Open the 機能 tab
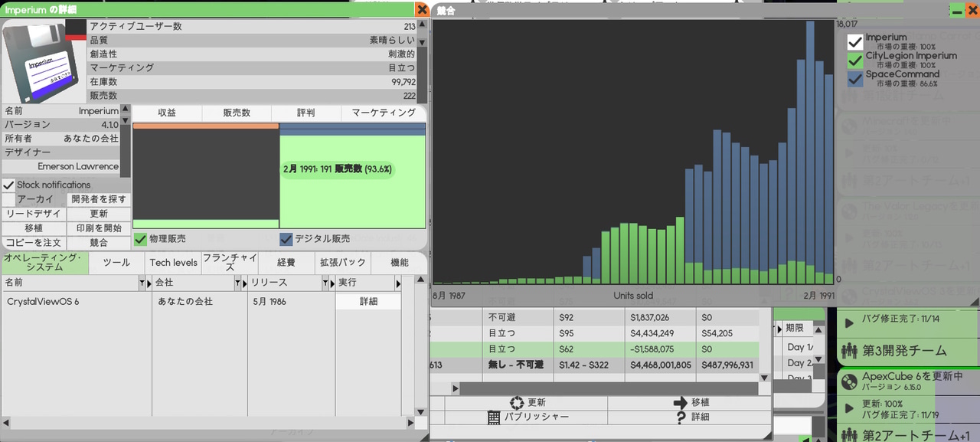Image resolution: width=980 pixels, height=442 pixels. (399, 263)
